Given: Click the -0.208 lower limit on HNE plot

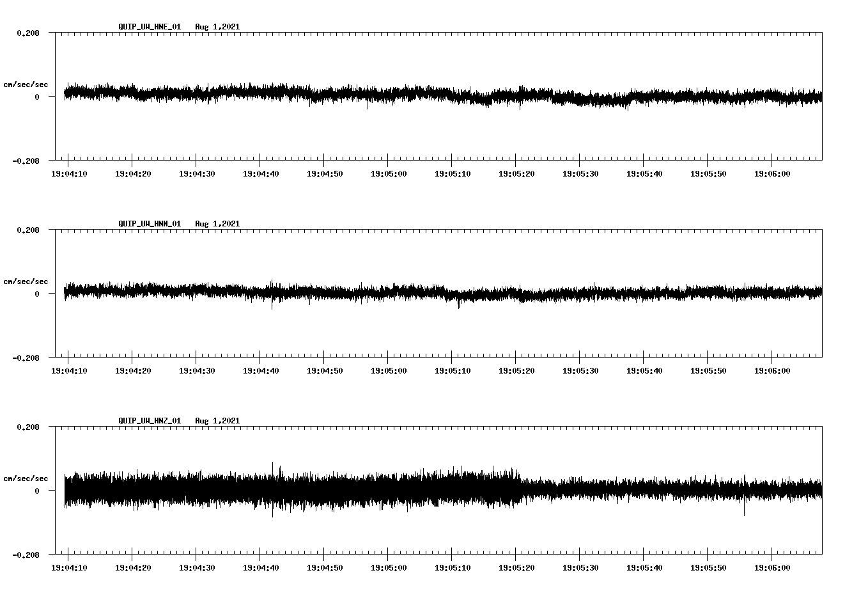Looking at the screenshot, I should point(26,161).
